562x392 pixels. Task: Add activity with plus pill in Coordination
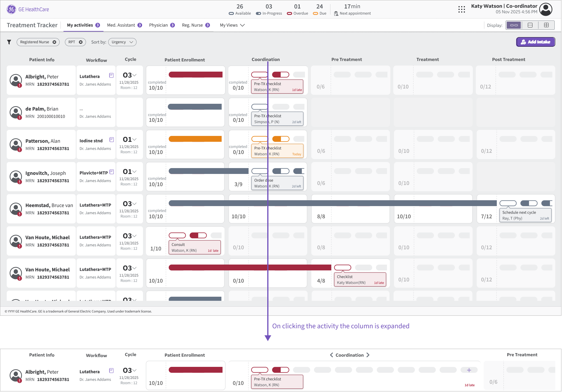tap(469, 370)
